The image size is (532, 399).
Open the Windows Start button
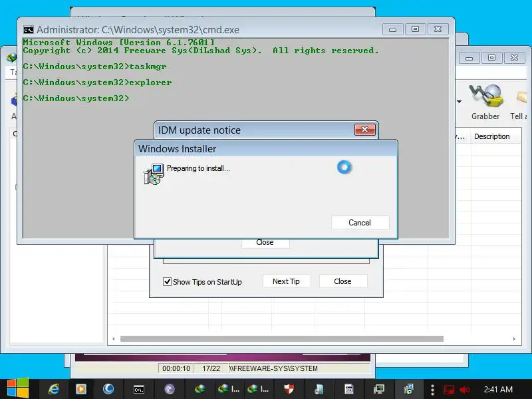[18, 388]
